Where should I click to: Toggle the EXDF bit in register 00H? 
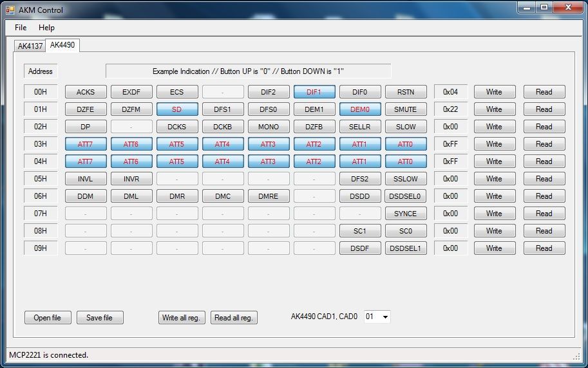(x=131, y=92)
